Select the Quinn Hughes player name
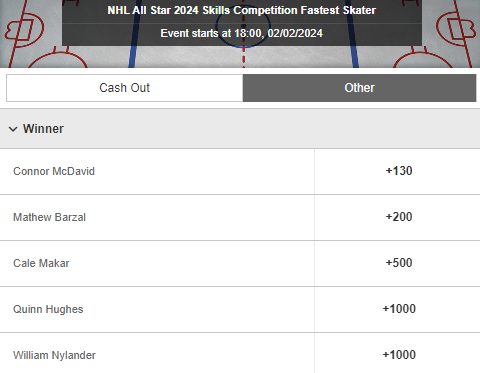 [48, 309]
